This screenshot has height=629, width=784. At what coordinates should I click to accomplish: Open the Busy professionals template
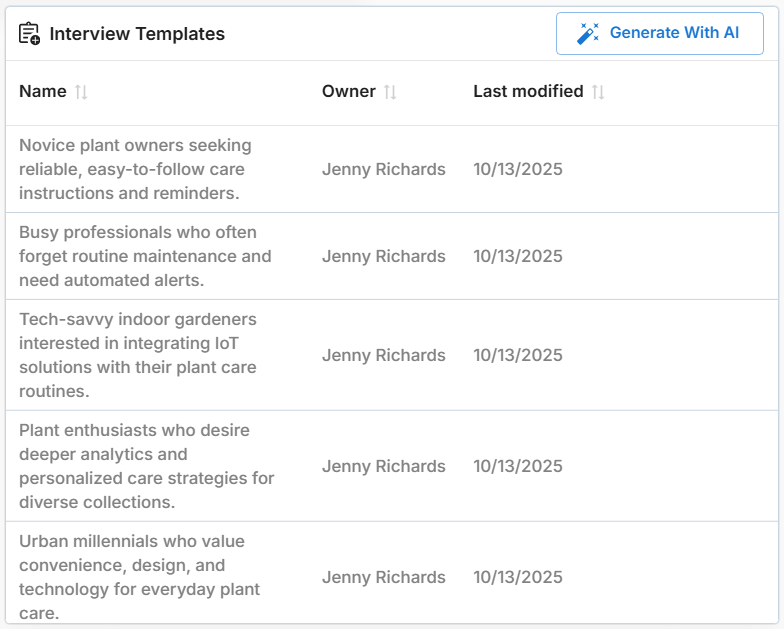145,256
